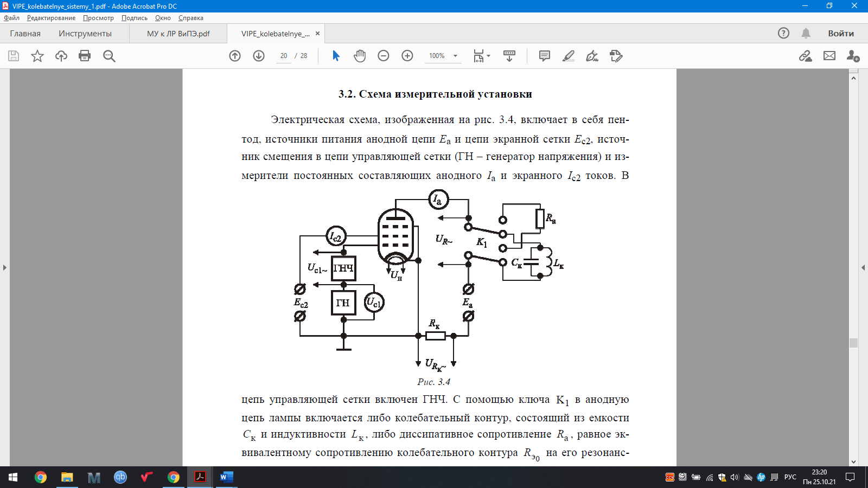Screen dimensions: 868x488
Task: Print the document with printer icon
Action: click(x=85, y=56)
